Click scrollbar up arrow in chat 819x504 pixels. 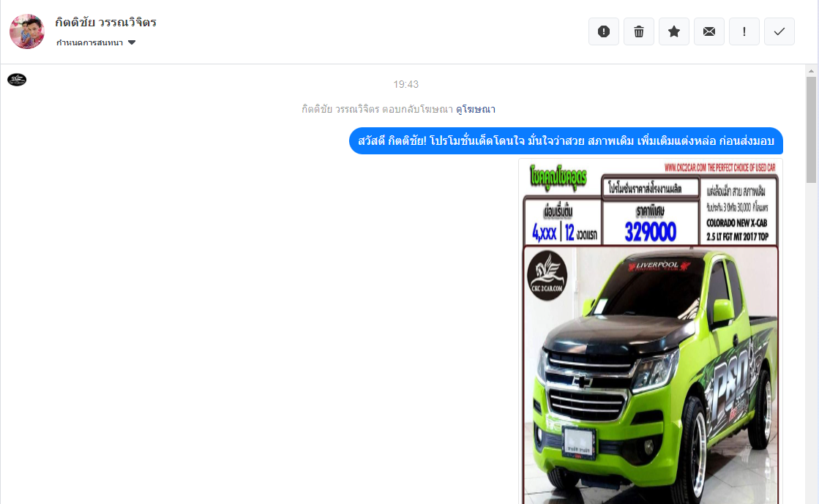tap(811, 70)
